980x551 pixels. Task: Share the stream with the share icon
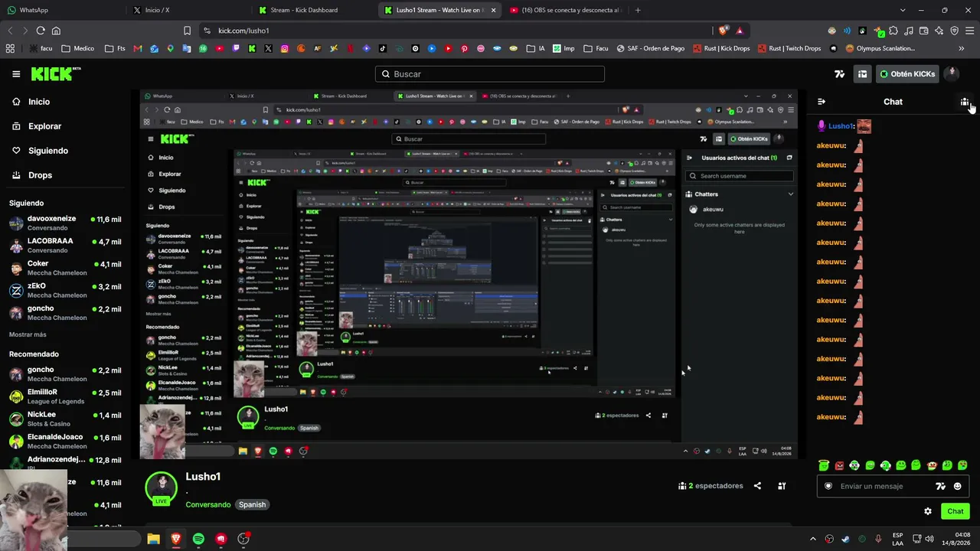(757, 486)
